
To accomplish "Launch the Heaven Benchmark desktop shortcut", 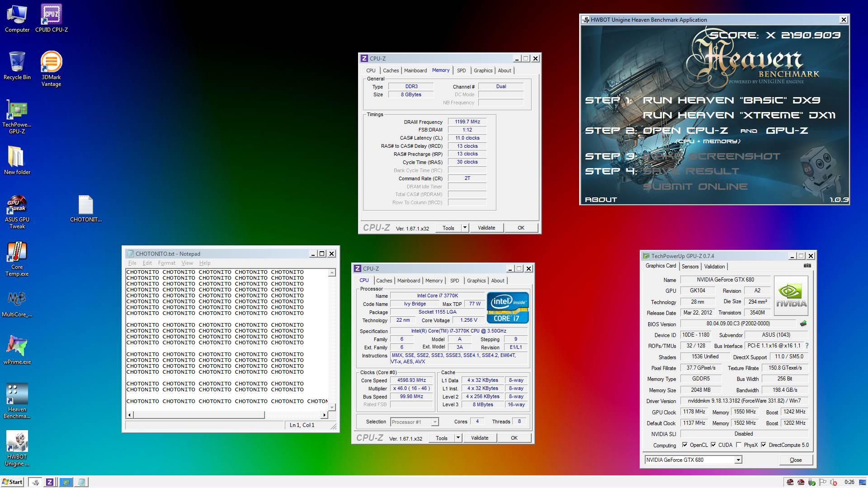I will (17, 401).
